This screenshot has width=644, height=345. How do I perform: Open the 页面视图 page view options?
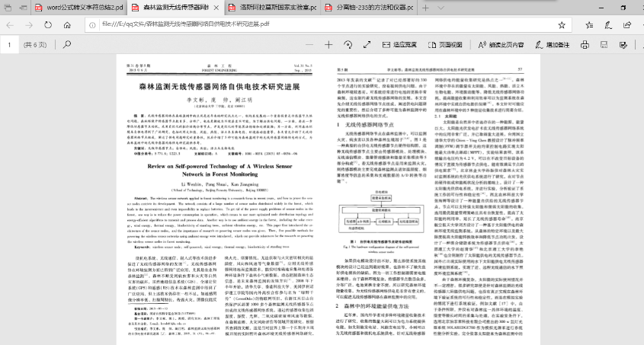click(x=445, y=45)
